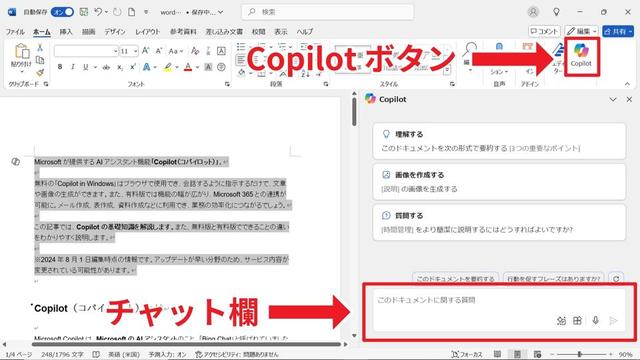Refresh the Copilot suggested prompts
Image resolution: width=640 pixels, height=360 pixels.
click(x=616, y=278)
